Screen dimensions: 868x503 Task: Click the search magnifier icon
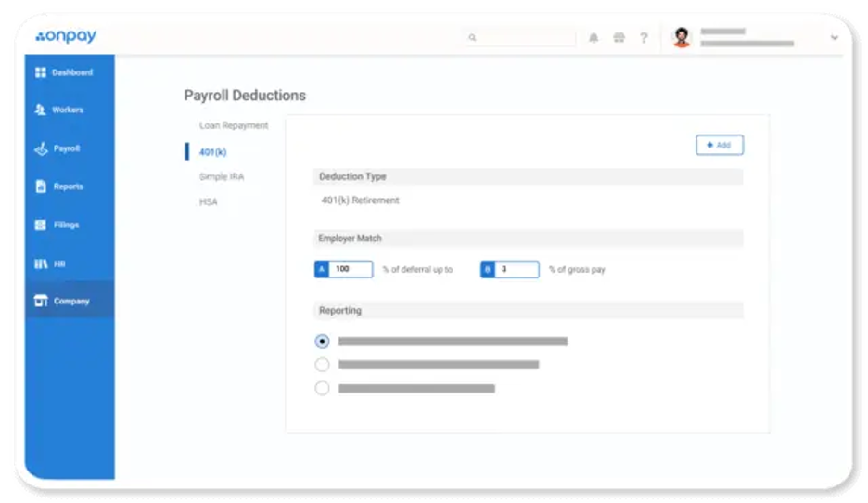coord(472,38)
